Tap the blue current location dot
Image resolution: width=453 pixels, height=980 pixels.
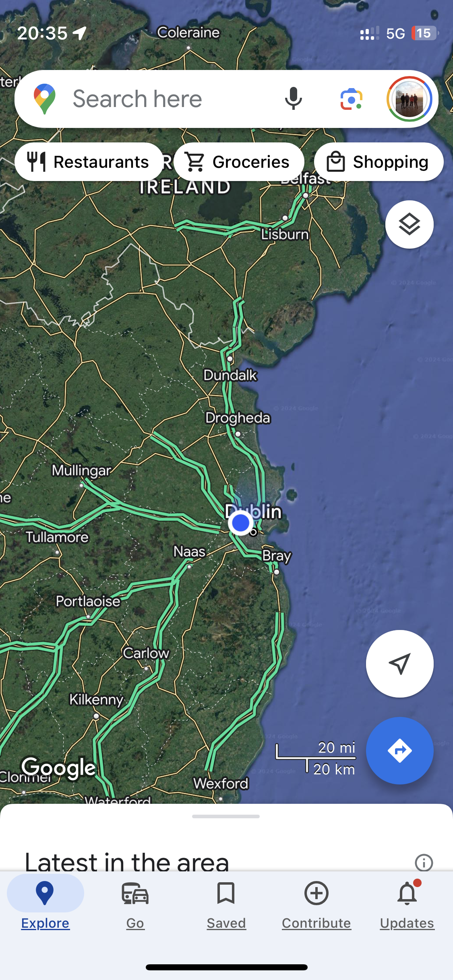coord(240,523)
